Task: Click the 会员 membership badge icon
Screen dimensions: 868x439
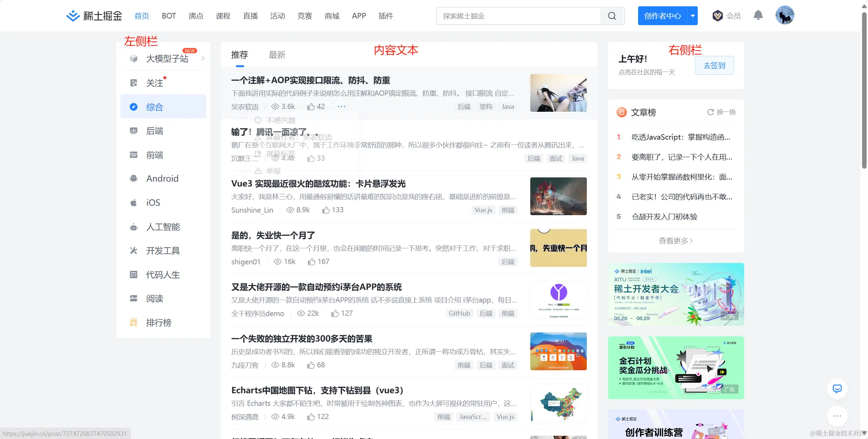Action: click(x=717, y=16)
